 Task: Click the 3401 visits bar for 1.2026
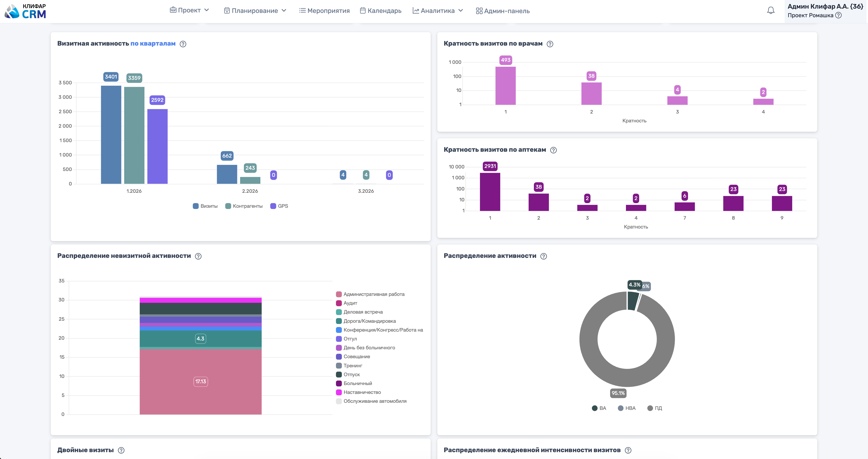pyautogui.click(x=111, y=135)
